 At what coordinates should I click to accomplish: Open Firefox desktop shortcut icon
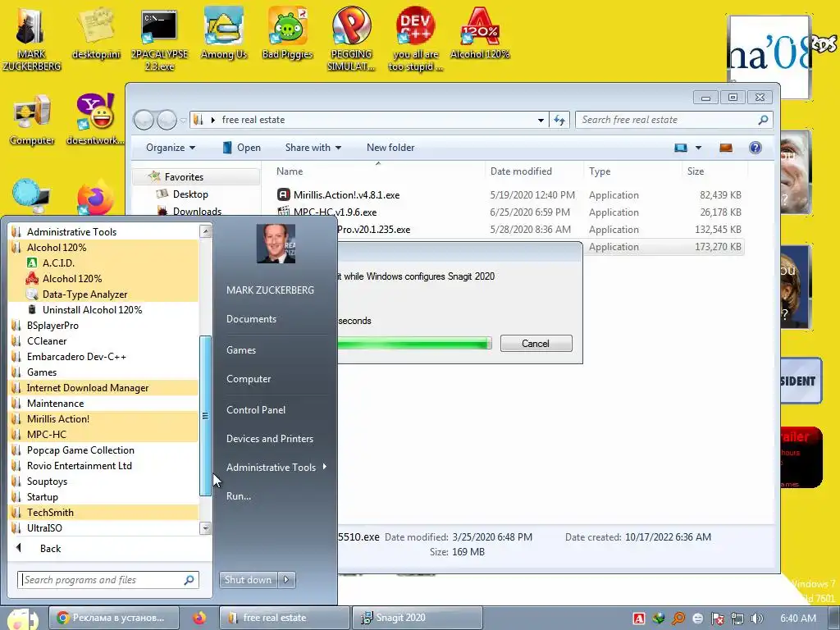coord(95,197)
